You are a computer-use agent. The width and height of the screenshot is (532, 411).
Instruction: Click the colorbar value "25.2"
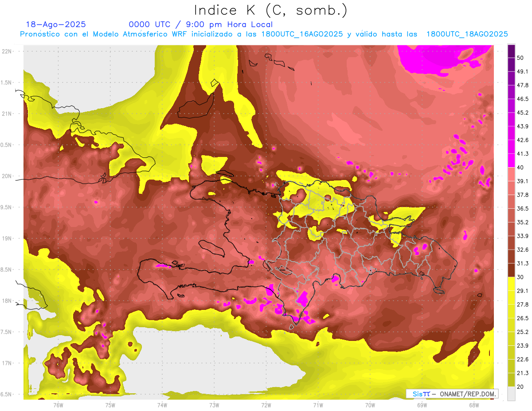[523, 332]
